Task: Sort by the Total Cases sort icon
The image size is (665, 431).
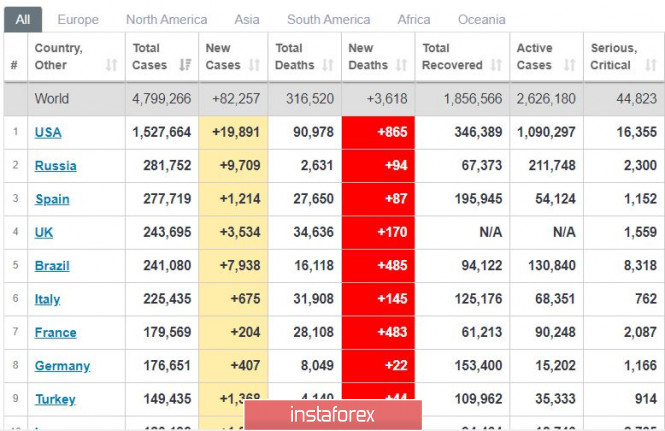Action: [x=184, y=66]
